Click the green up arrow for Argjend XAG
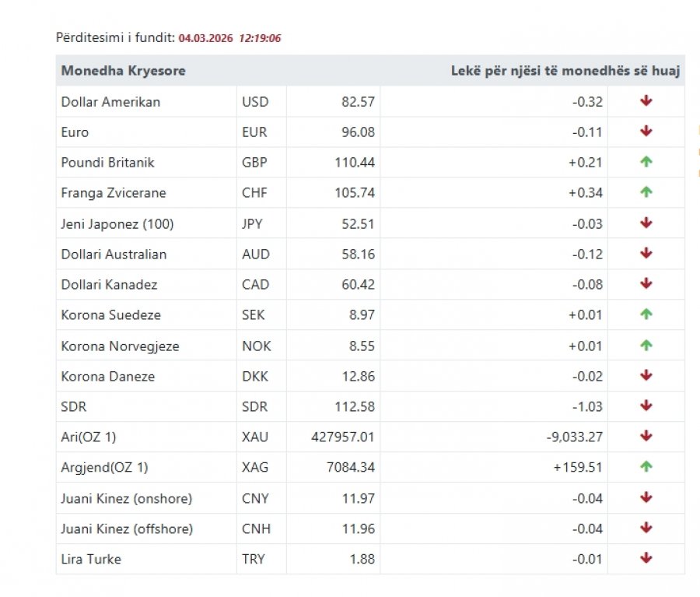Screen dimensions: 700x597 pos(646,466)
